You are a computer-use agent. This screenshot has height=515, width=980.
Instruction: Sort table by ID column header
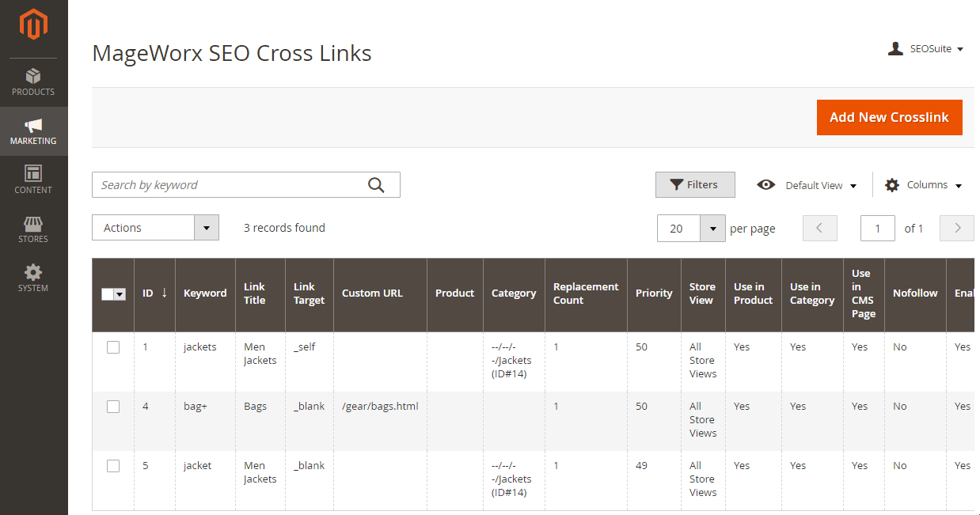click(x=148, y=293)
